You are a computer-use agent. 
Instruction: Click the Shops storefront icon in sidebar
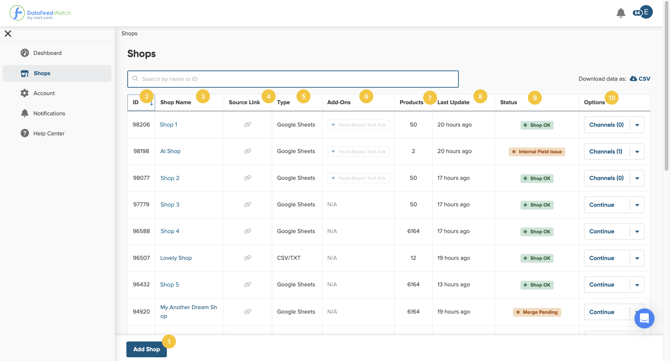click(x=25, y=73)
